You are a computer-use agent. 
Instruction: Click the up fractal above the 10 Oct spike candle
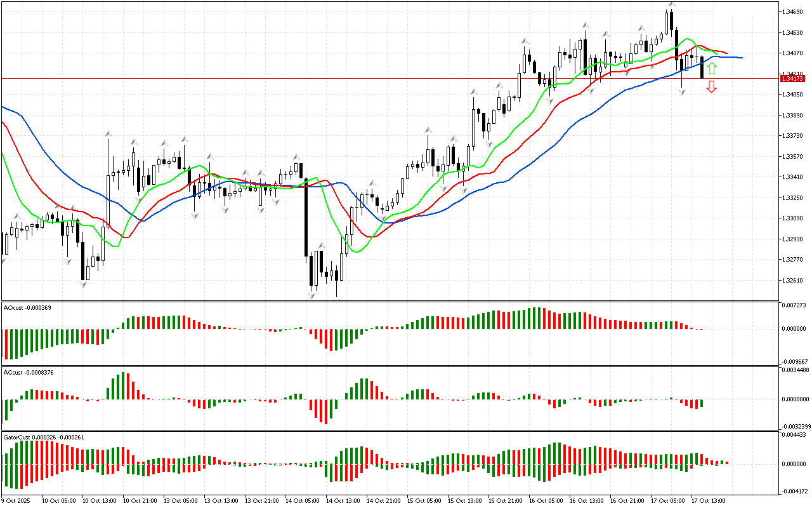tap(108, 133)
